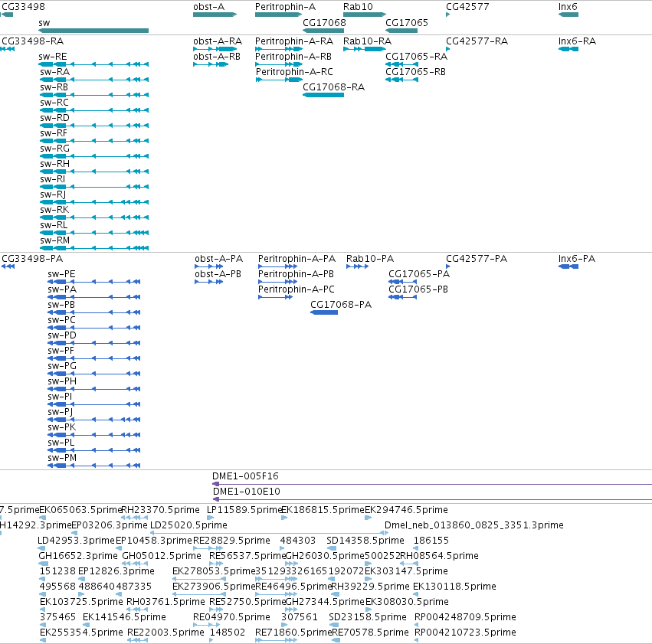Select the CG42577 gene label

tap(467, 7)
